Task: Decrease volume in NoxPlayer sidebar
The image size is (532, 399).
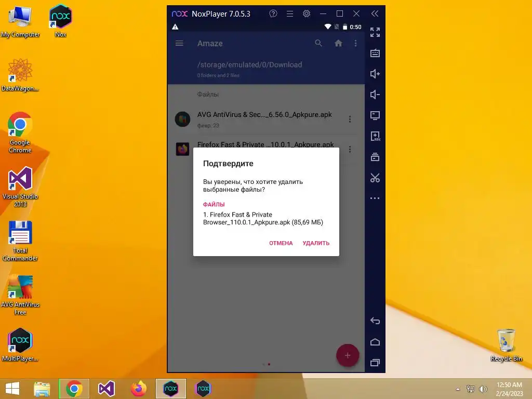Action: 375,95
